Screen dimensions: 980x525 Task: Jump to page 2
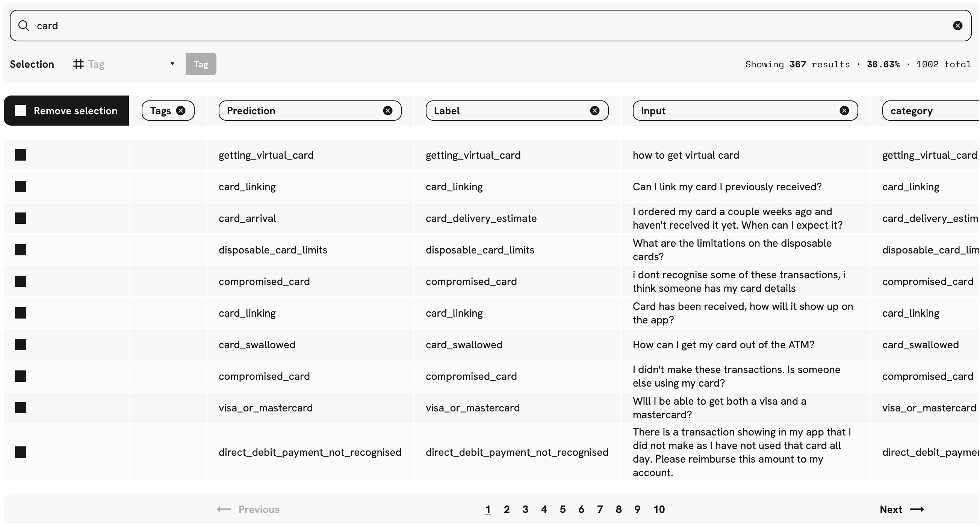click(507, 509)
